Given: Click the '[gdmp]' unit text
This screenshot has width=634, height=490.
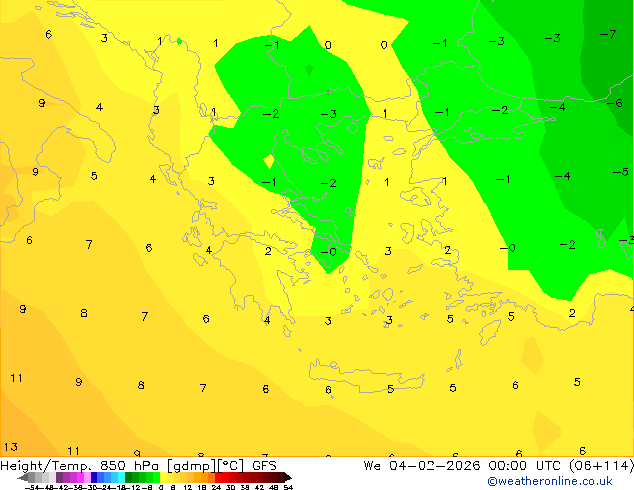Looking at the screenshot, I should 191,466.
